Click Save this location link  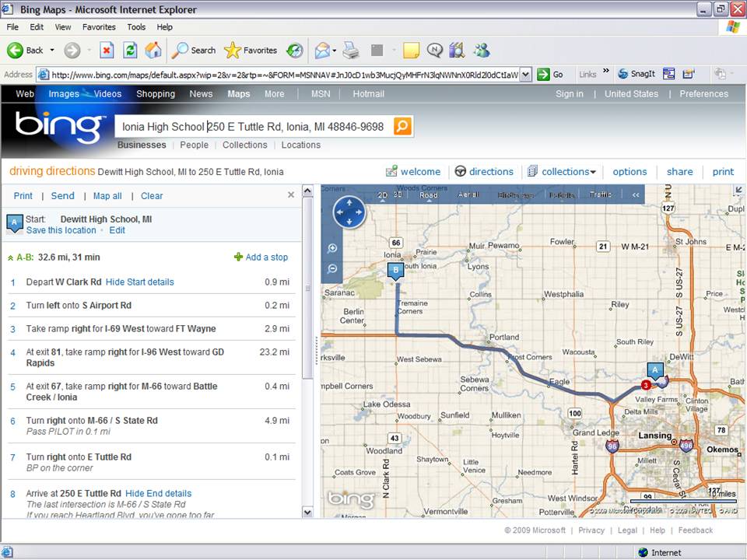(x=61, y=230)
